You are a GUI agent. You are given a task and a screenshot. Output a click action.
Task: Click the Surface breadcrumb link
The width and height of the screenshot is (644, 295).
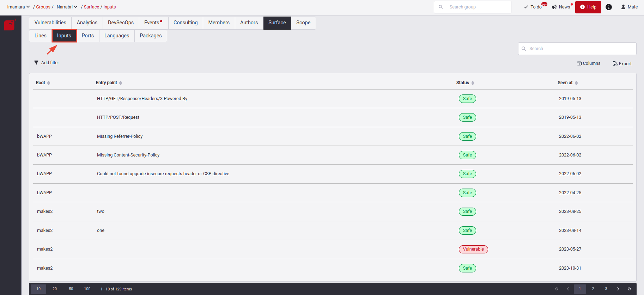(x=91, y=7)
